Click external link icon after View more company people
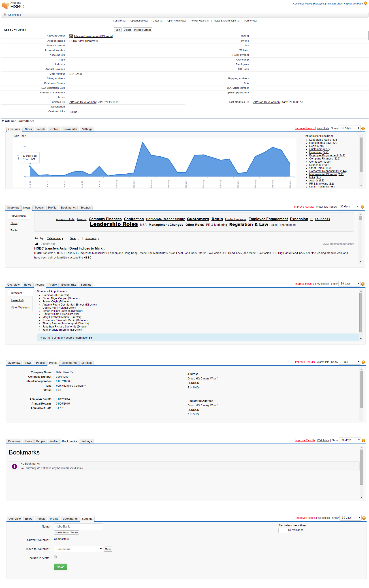369x588 pixels. tap(91, 338)
